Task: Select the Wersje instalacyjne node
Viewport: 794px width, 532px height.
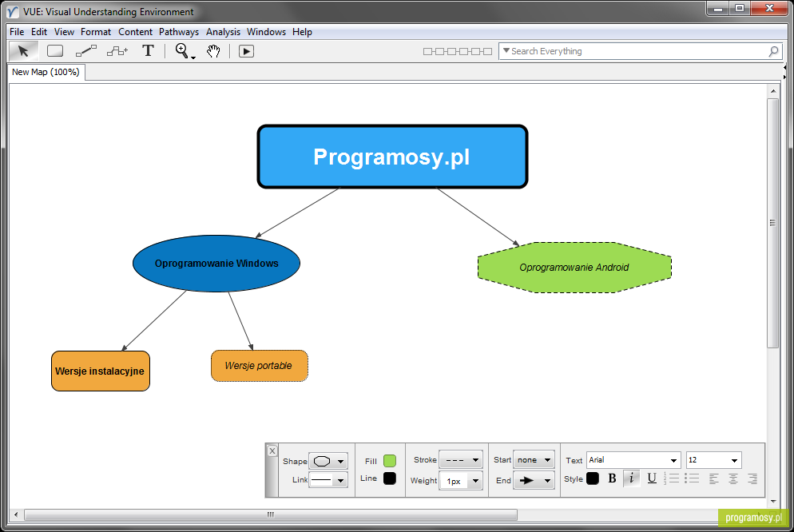Action: coord(101,371)
